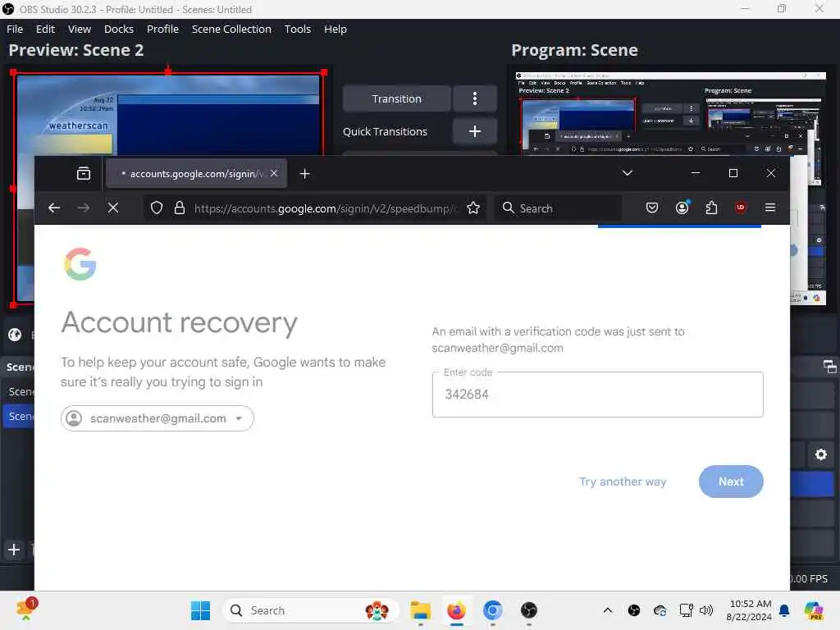Open the Docks menu in OBS
The height and width of the screenshot is (630, 840).
[x=118, y=29]
